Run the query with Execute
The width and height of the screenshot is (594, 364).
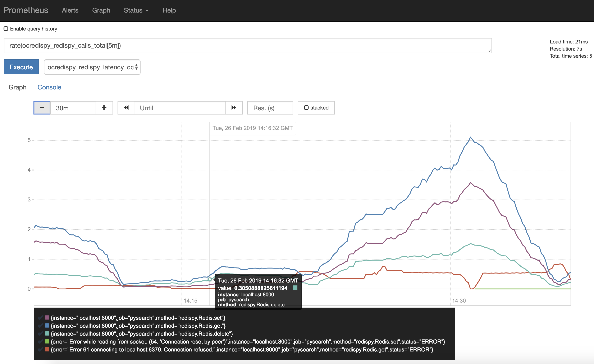(21, 67)
